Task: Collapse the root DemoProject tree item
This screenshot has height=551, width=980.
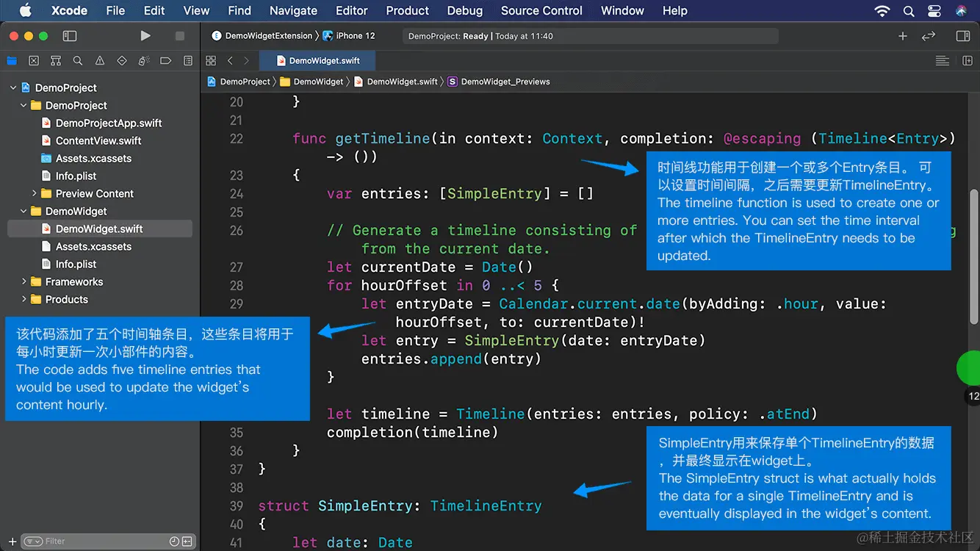Action: click(x=13, y=87)
